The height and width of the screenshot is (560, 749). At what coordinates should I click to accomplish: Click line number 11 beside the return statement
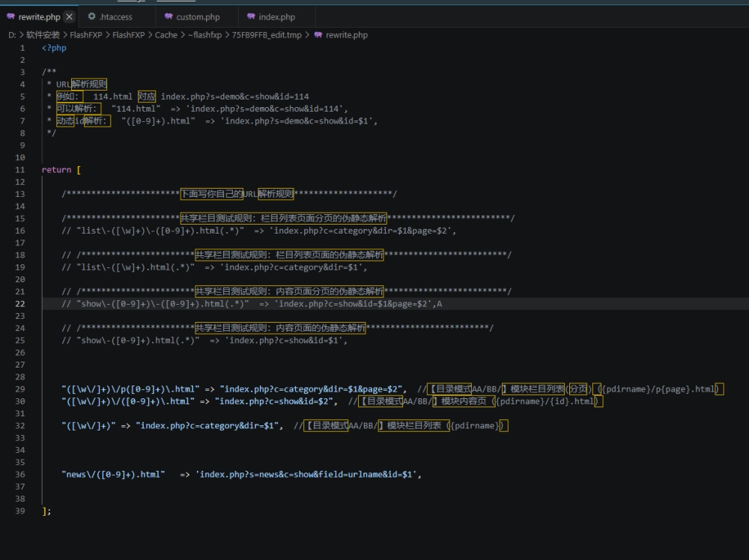point(21,170)
